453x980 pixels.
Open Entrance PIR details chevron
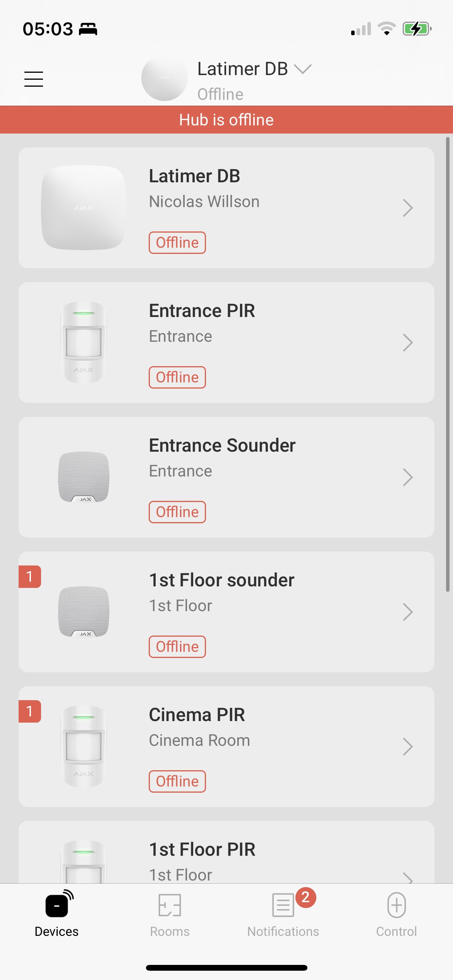(x=407, y=343)
